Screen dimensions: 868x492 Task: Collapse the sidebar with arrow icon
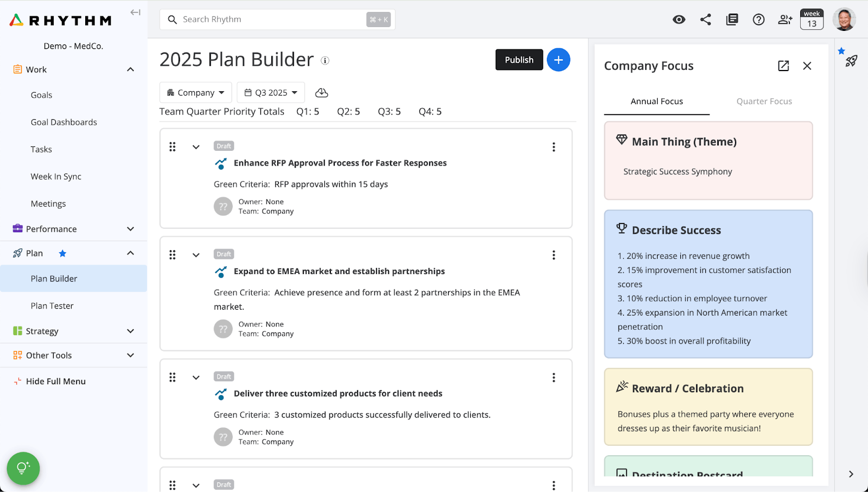(135, 12)
